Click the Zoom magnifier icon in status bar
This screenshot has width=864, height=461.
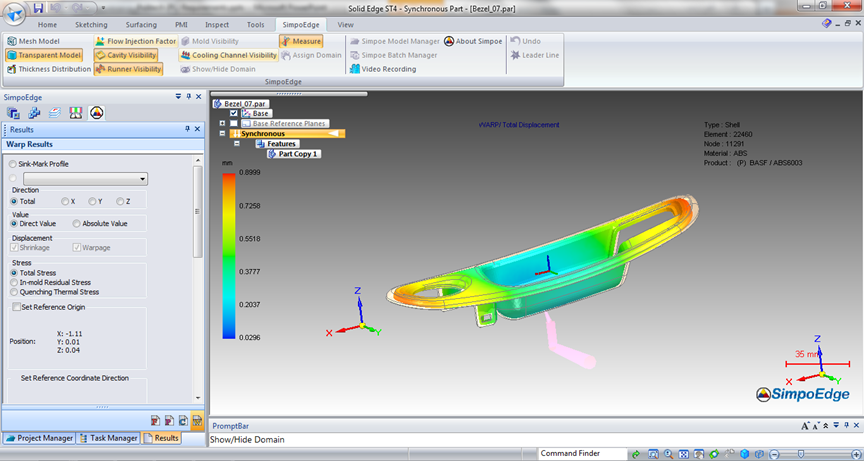[668, 454]
